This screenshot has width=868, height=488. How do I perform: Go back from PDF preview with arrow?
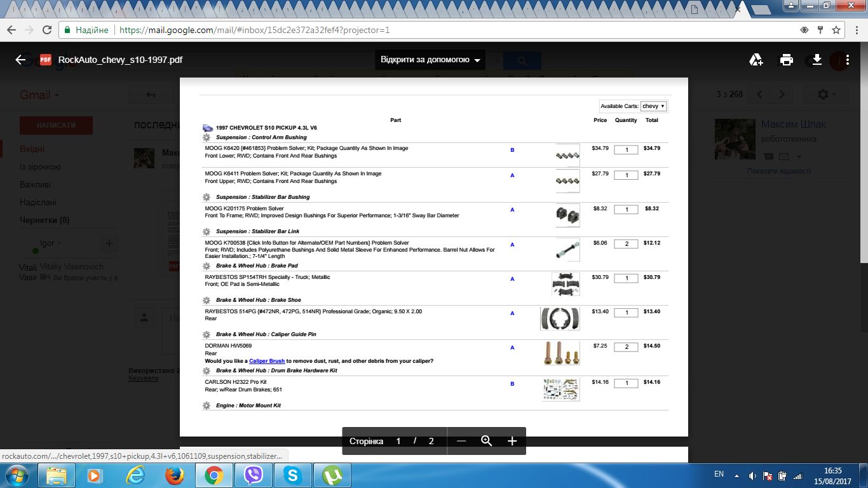[x=20, y=60]
